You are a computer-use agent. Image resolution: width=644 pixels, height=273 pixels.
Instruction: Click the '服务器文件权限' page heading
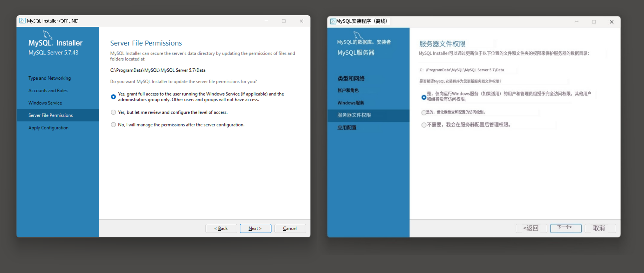click(x=442, y=44)
